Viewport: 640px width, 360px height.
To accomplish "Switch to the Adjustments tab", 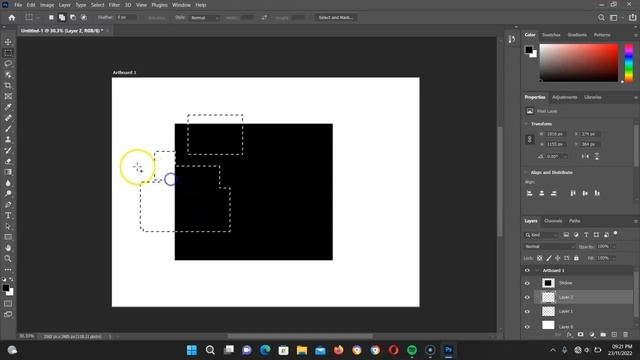I will 564,97.
